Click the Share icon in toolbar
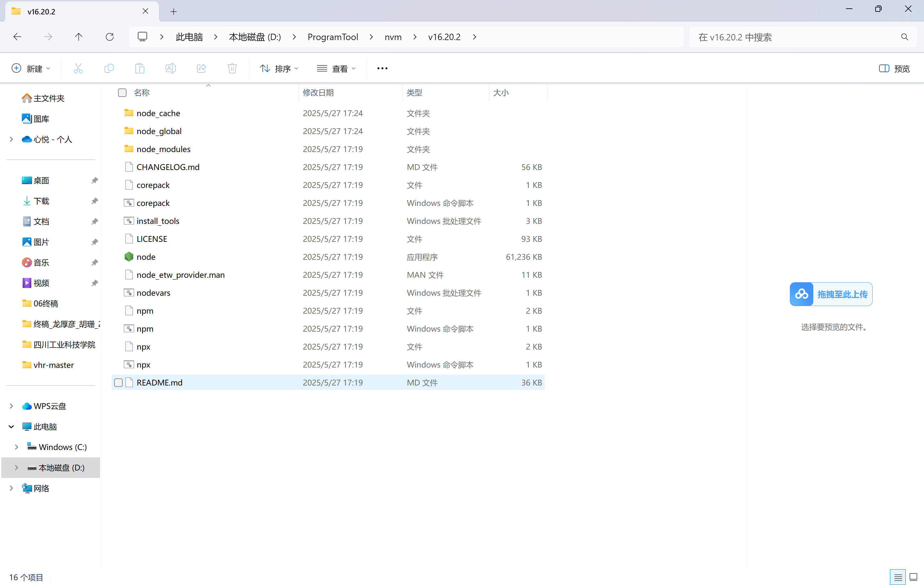The height and width of the screenshot is (585, 924). tap(201, 68)
